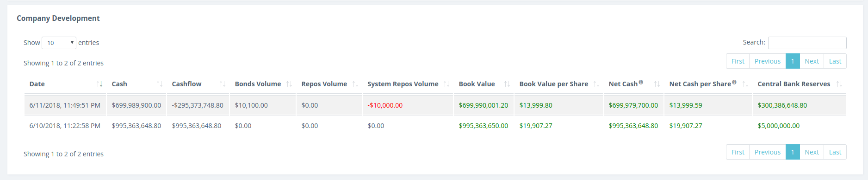
Task: Toggle sort icon on Cashflow column
Action: (223, 84)
